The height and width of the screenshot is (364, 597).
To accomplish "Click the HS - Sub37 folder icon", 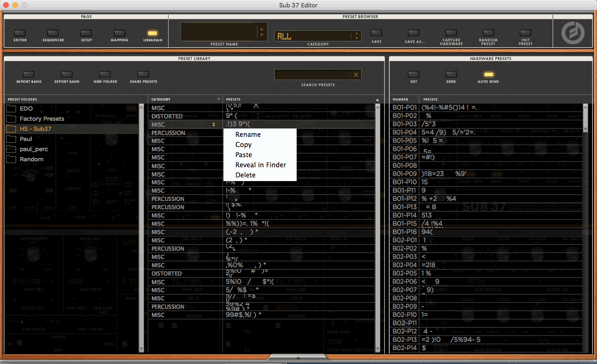I will (11, 129).
